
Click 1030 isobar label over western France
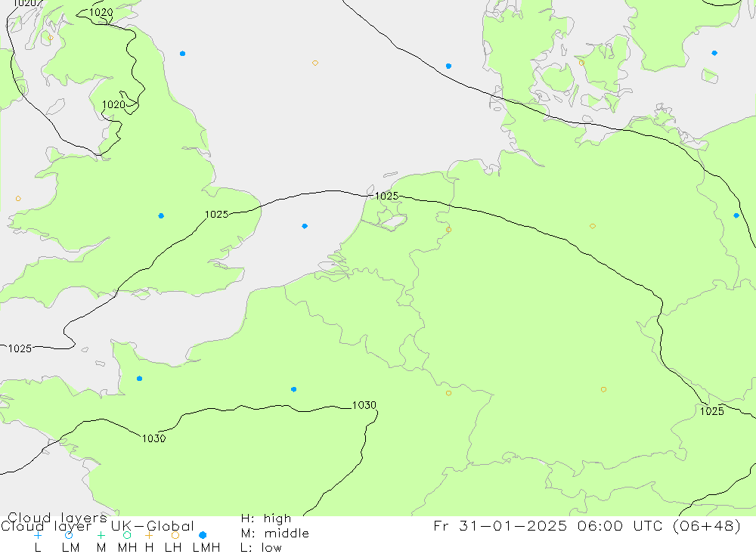coord(153,438)
